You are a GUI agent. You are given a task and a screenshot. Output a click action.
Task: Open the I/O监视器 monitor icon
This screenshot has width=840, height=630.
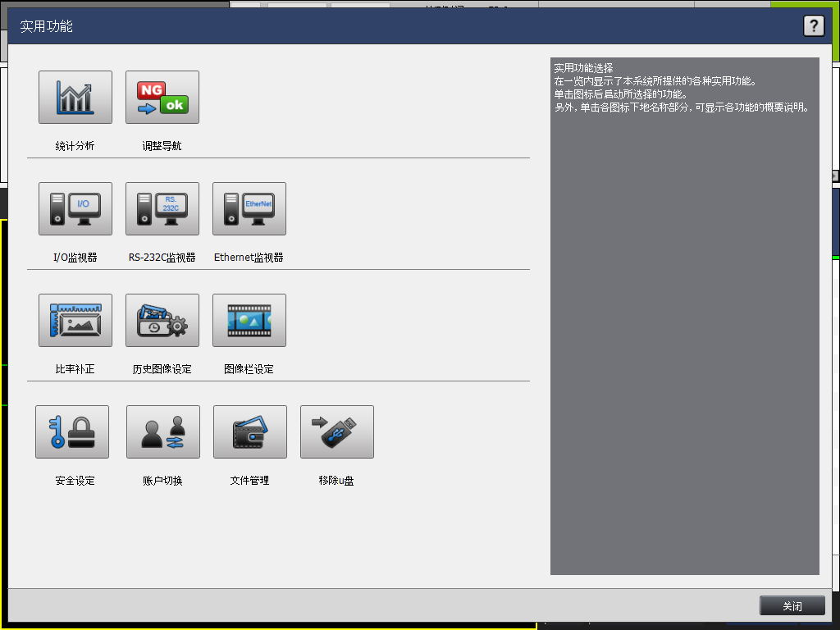75,209
